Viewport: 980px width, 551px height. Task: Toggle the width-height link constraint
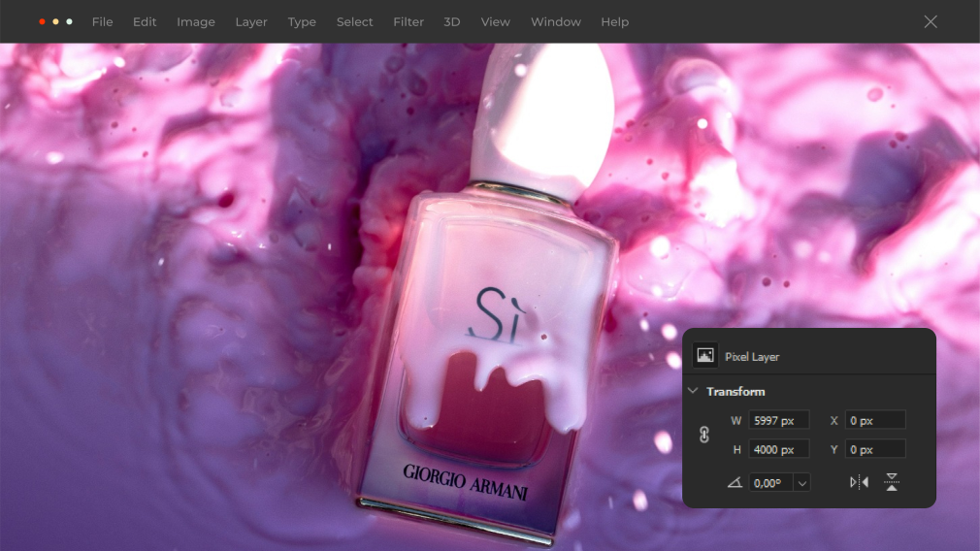(704, 435)
